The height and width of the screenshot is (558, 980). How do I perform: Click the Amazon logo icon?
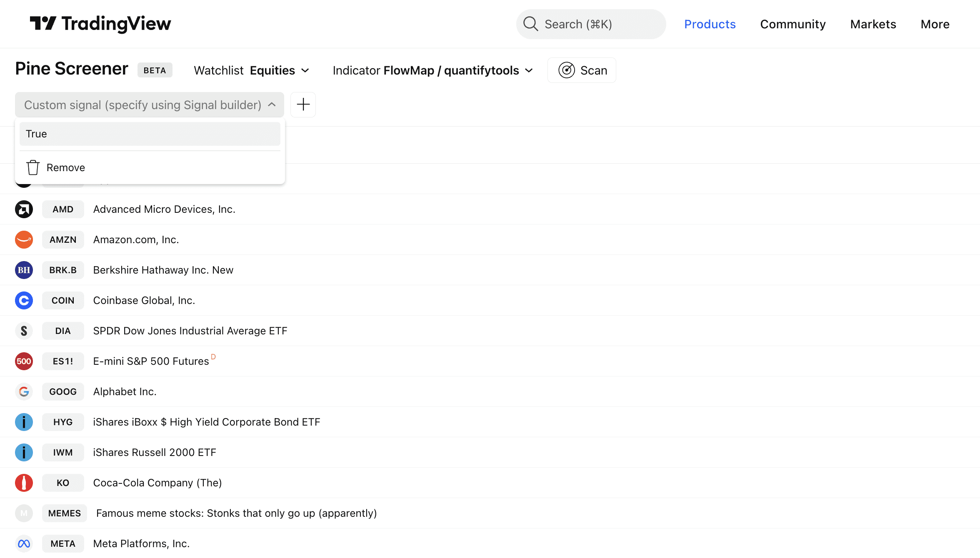click(x=24, y=239)
